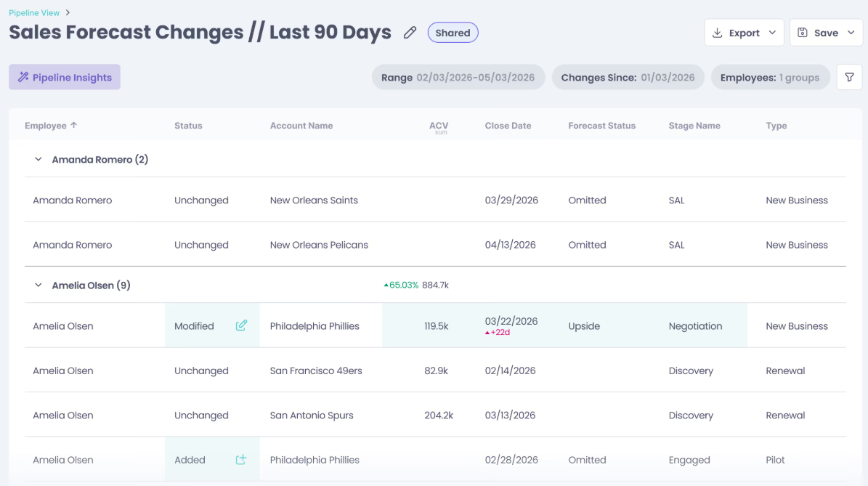Image resolution: width=868 pixels, height=486 pixels.
Task: Open the Export dropdown arrow
Action: tap(772, 33)
